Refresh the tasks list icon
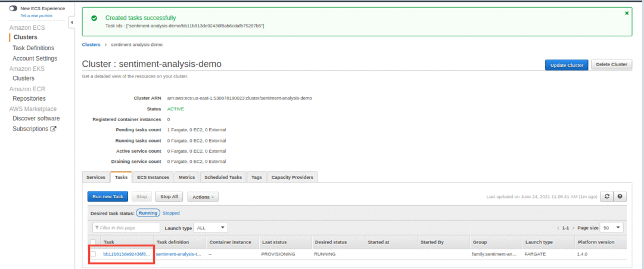The height and width of the screenshot is (269, 644). (606, 197)
